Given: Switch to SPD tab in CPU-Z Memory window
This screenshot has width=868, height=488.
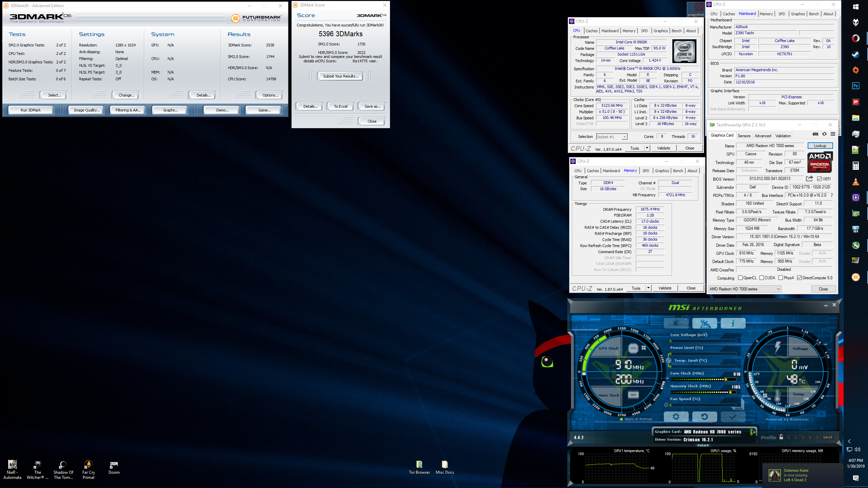Looking at the screenshot, I should tap(646, 171).
